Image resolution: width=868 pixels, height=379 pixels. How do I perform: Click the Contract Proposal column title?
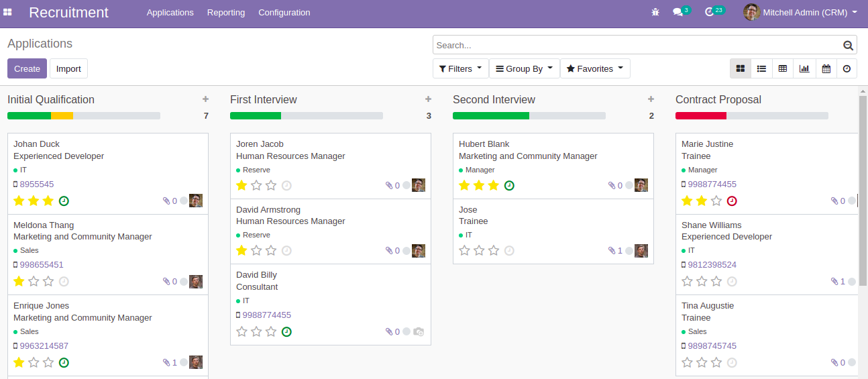click(718, 99)
